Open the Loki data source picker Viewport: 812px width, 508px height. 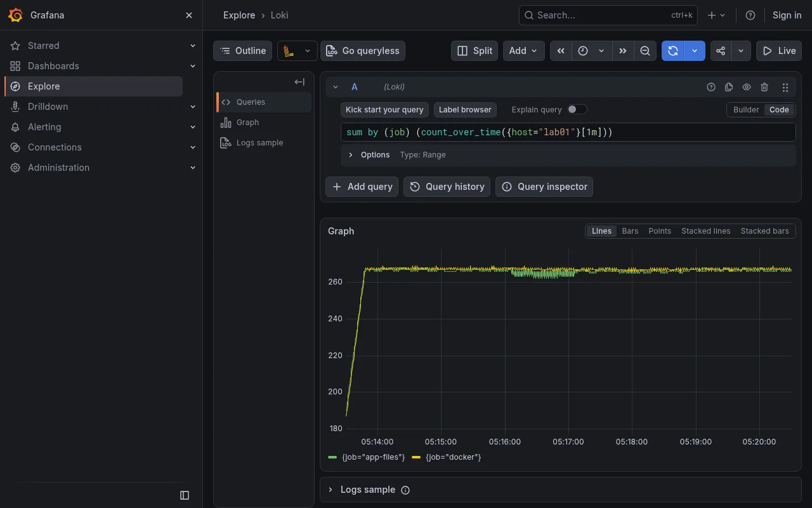[x=298, y=51]
